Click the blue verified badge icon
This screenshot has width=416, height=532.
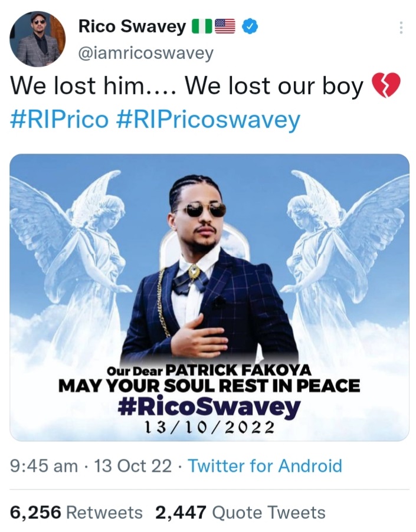[x=250, y=27]
